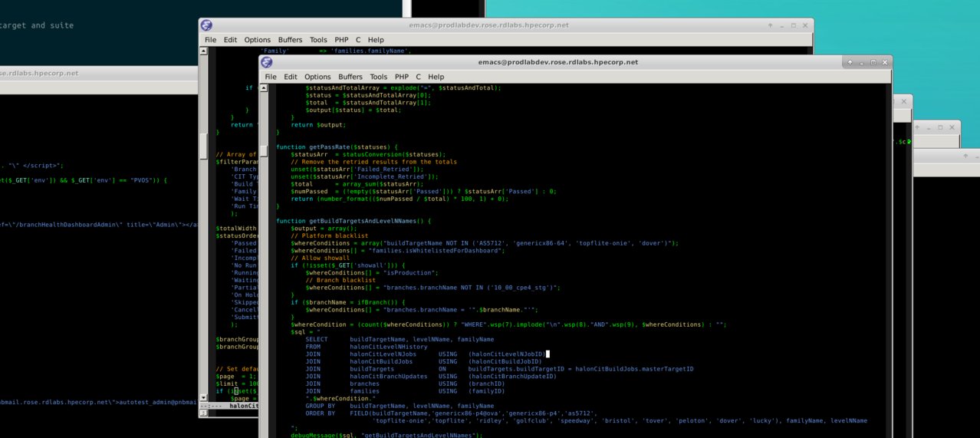Viewport: 980px width, 438px height.
Task: Click emacs icon in front window title bar
Action: (267, 62)
